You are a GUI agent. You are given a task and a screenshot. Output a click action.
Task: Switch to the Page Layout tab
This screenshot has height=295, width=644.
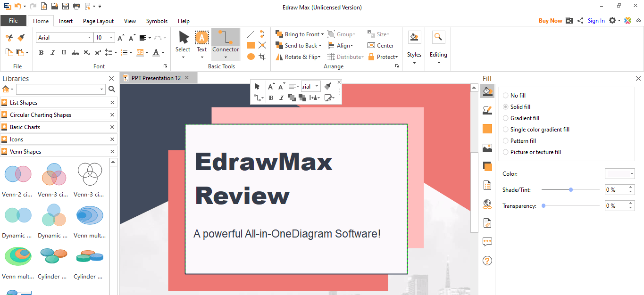click(x=98, y=21)
